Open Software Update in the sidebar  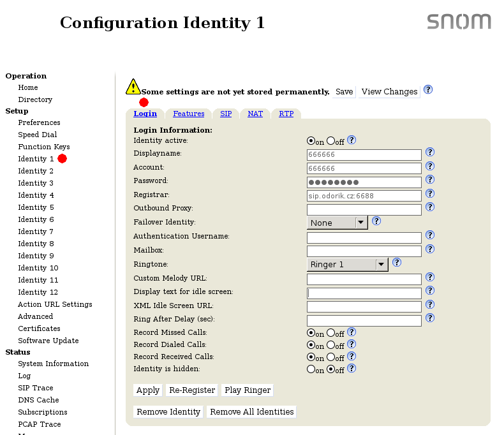(x=48, y=341)
